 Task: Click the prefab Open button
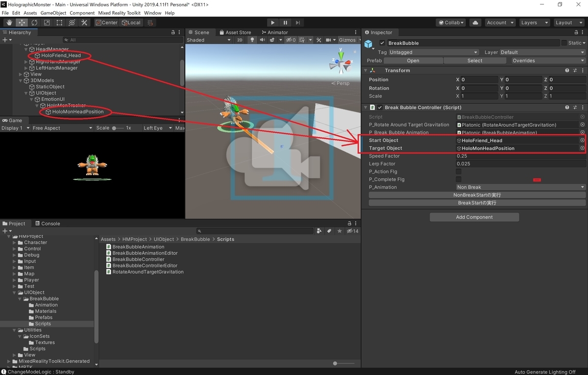pyautogui.click(x=413, y=61)
